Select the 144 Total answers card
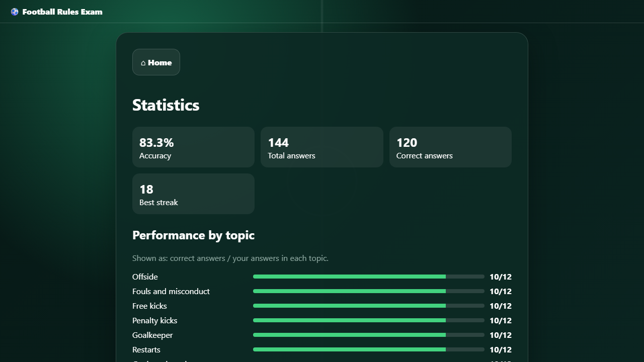The image size is (644, 362). click(x=322, y=147)
